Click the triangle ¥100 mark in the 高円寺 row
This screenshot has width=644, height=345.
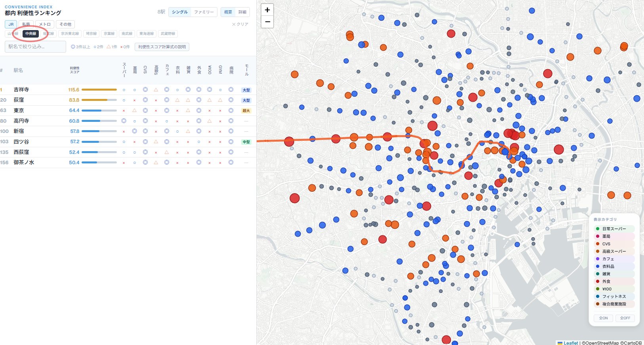click(x=210, y=121)
